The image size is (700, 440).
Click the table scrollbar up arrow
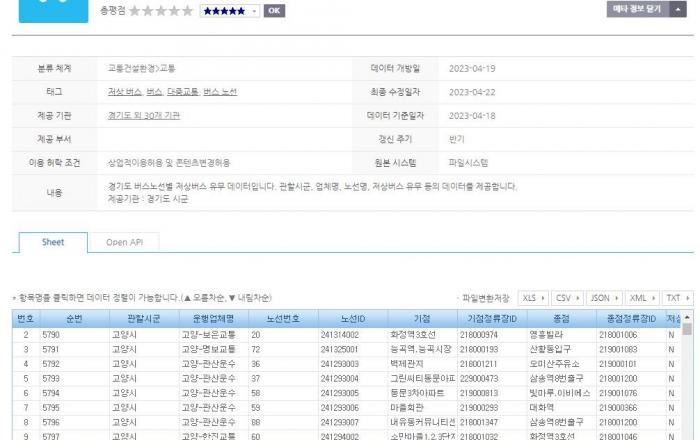pos(687,318)
